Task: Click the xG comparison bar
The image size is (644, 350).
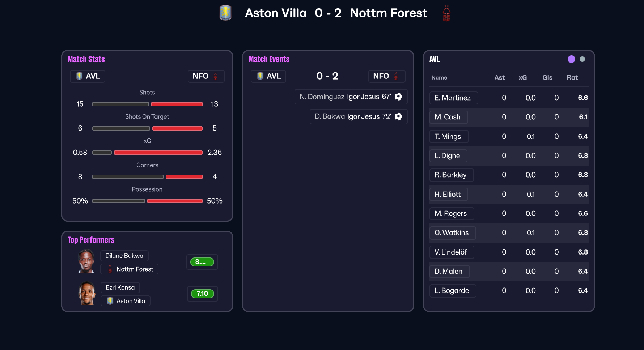Action: tap(147, 153)
